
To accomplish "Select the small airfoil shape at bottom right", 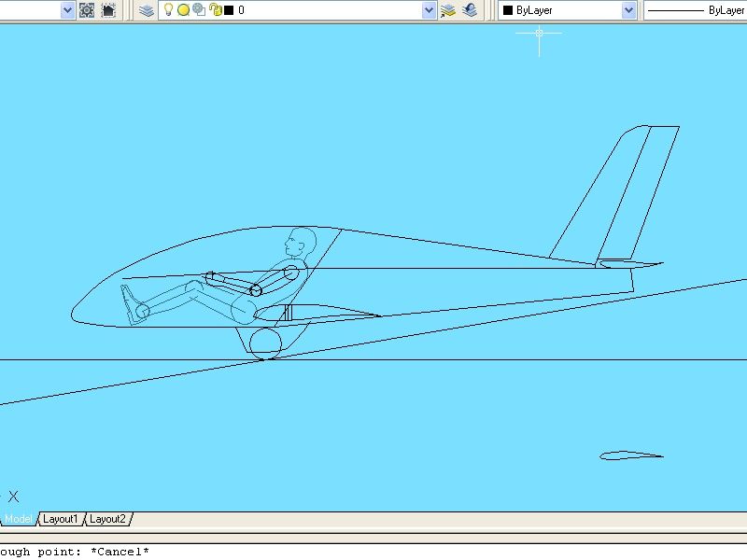I will (x=631, y=454).
